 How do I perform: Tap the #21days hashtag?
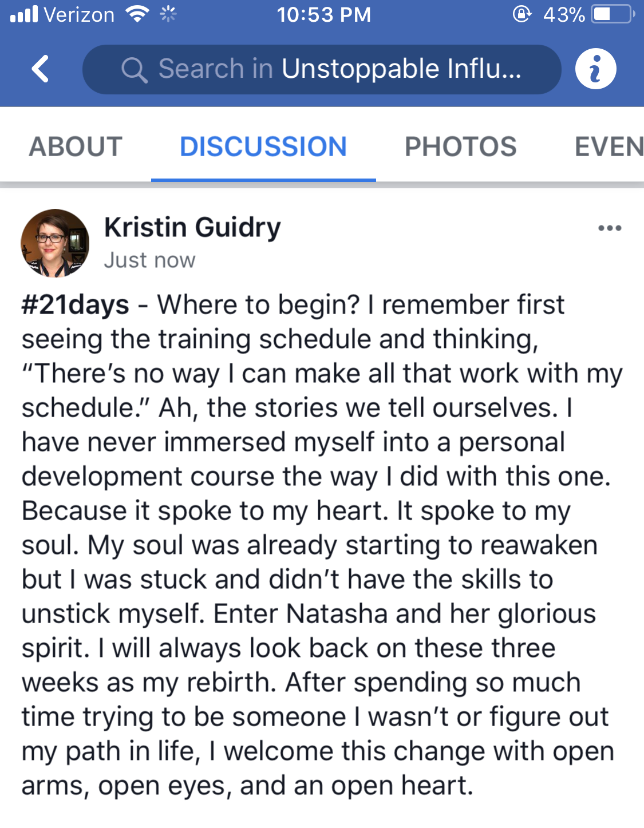tap(76, 304)
